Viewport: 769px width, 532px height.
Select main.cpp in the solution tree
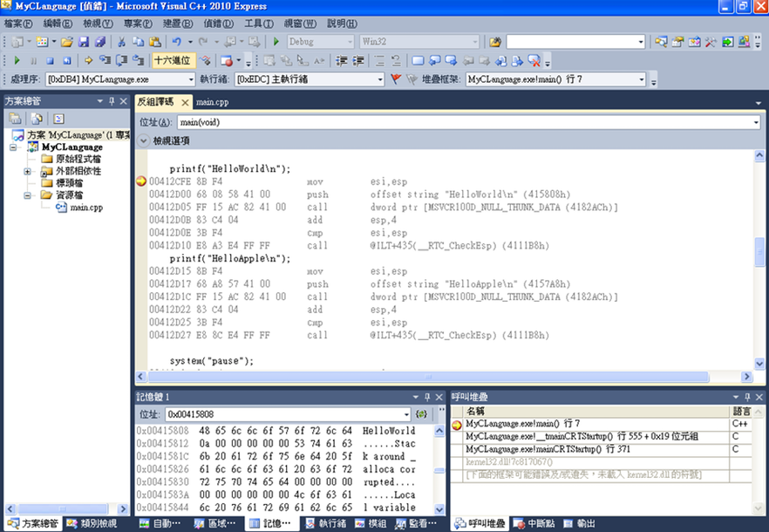[x=86, y=208]
